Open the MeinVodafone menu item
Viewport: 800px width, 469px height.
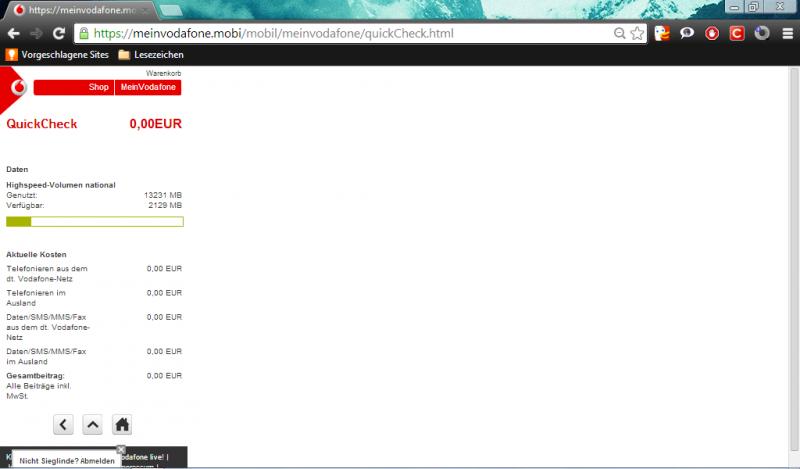pyautogui.click(x=148, y=87)
